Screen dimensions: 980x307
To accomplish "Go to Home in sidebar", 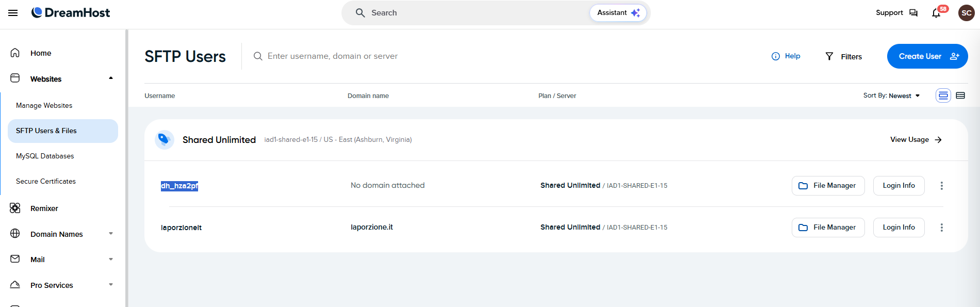I will (x=41, y=53).
